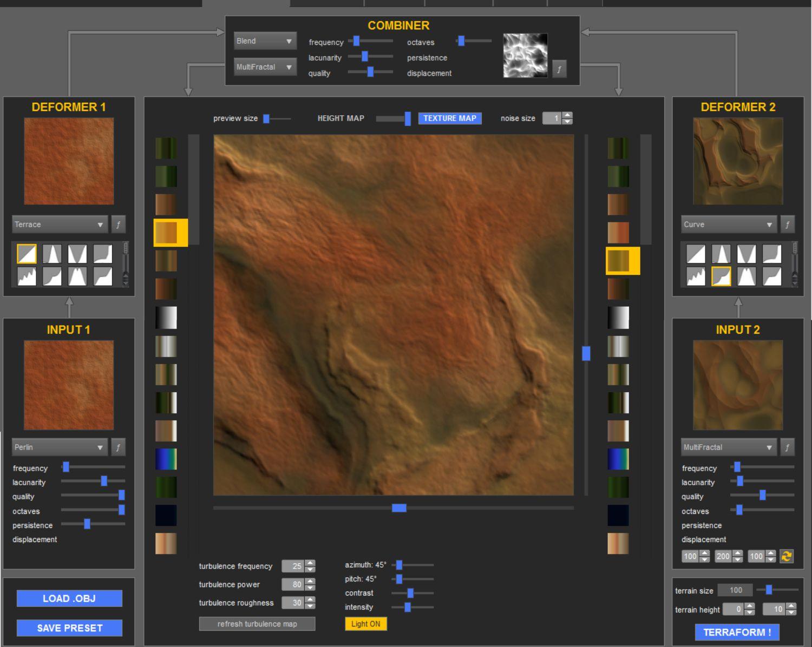Click the SAVE PRESET button

click(69, 628)
